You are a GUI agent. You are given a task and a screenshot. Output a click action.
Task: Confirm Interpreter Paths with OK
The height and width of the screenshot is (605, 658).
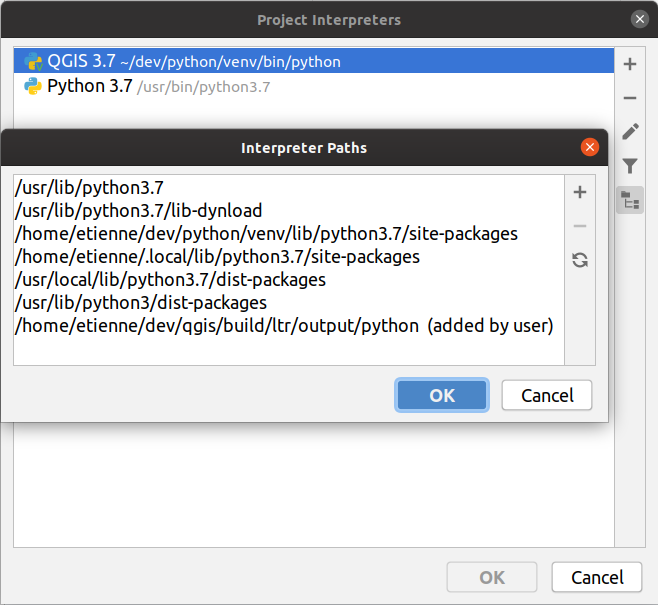442,395
